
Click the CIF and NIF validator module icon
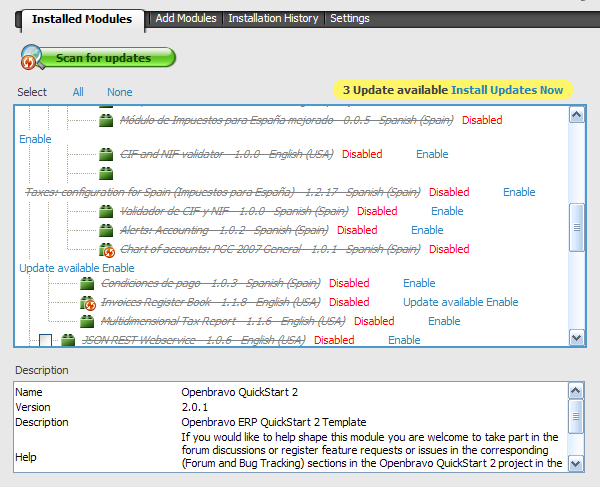point(107,154)
